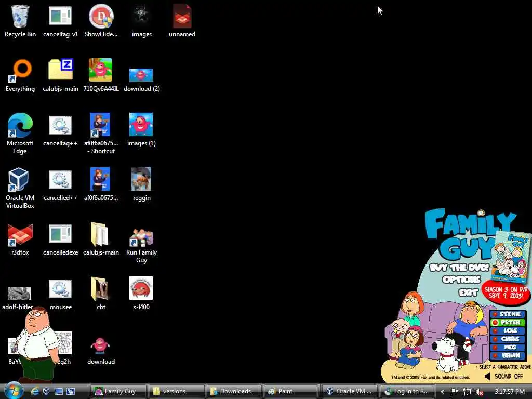The width and height of the screenshot is (532, 399).
Task: Open the Recycle Bin desktop icon
Action: pyautogui.click(x=20, y=21)
